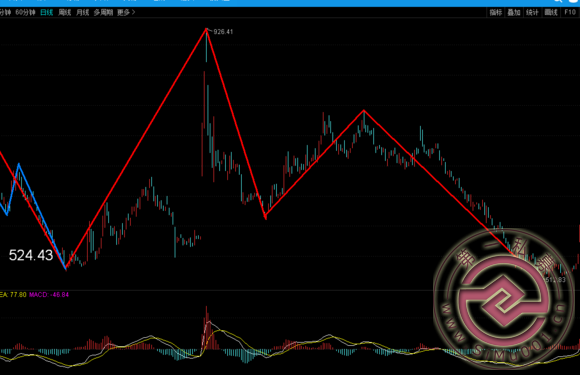Activate the 画线 drawing tools button
Viewport: 580px width, 375px height.
click(x=551, y=13)
